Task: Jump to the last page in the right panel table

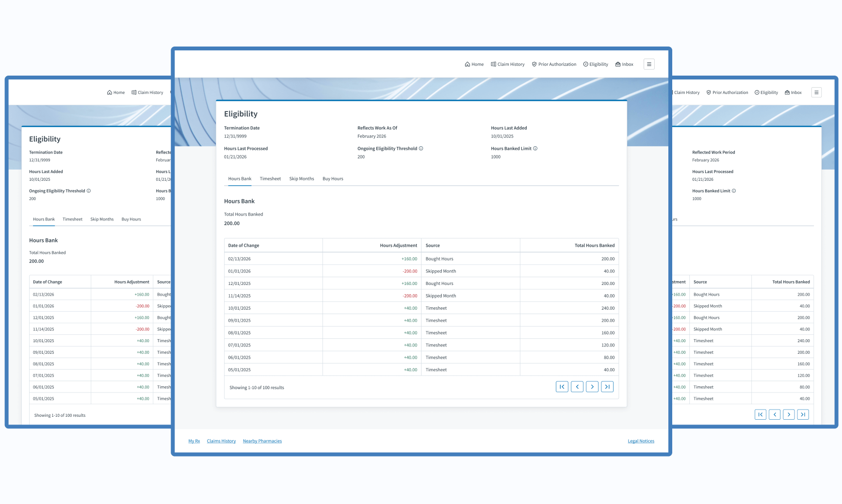Action: (803, 414)
